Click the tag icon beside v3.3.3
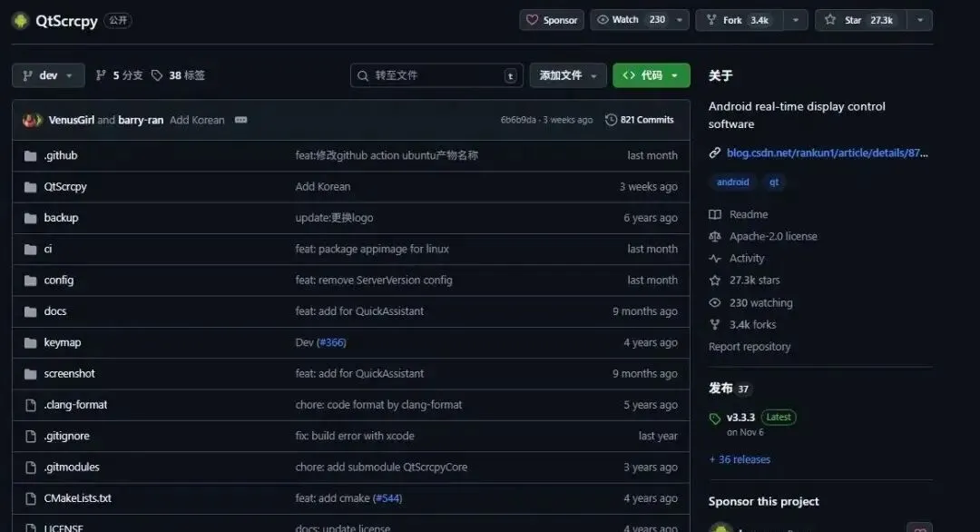 tap(715, 419)
